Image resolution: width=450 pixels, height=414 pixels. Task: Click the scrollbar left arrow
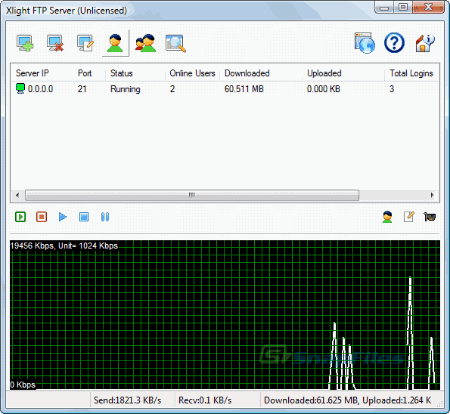click(17, 195)
